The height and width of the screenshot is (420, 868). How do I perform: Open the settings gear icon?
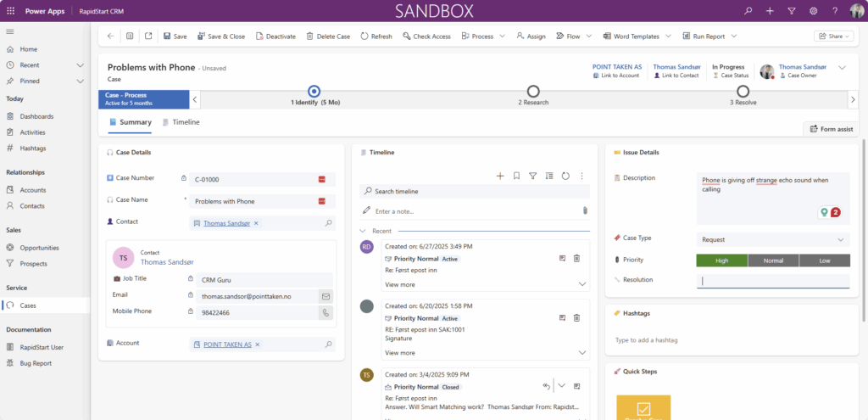click(x=813, y=11)
